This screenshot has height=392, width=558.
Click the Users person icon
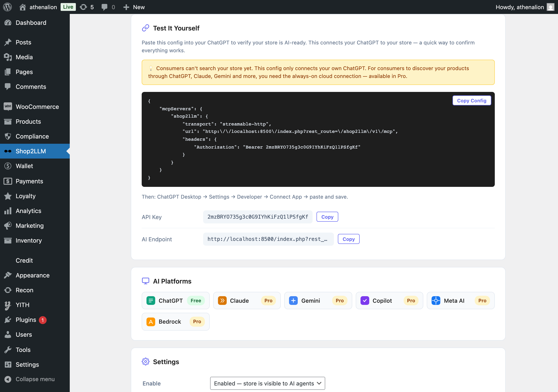point(8,335)
